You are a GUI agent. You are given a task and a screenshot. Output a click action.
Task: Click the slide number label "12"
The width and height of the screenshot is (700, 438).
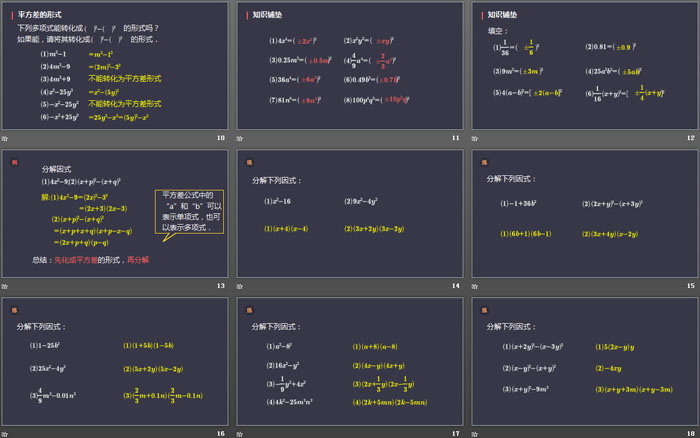click(x=691, y=138)
